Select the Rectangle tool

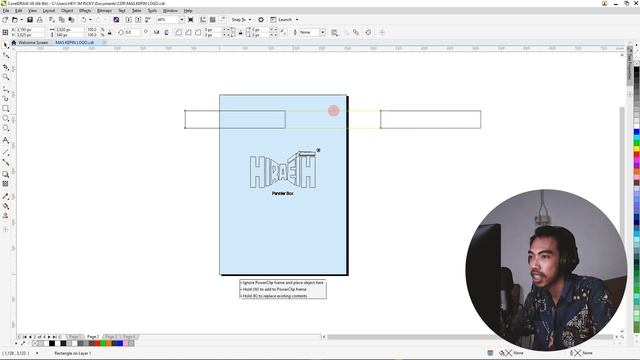(x=6, y=109)
